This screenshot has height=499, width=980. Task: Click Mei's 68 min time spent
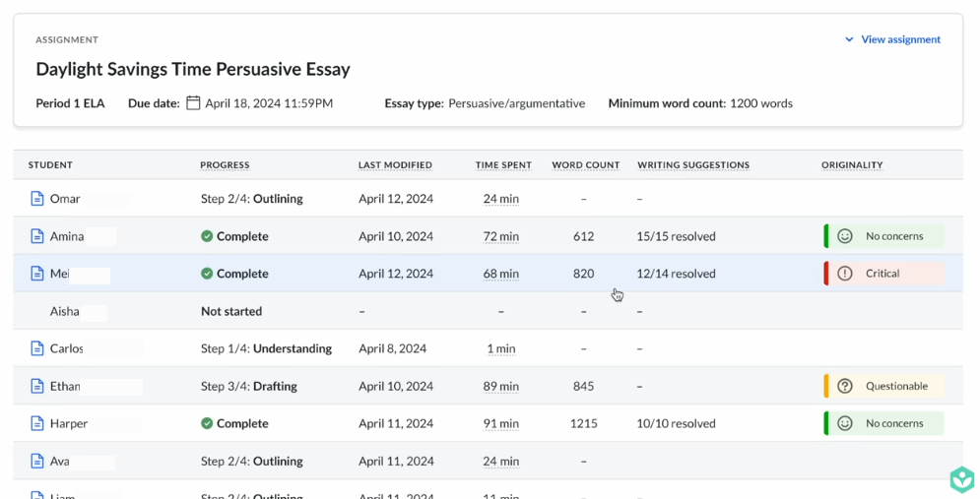500,274
